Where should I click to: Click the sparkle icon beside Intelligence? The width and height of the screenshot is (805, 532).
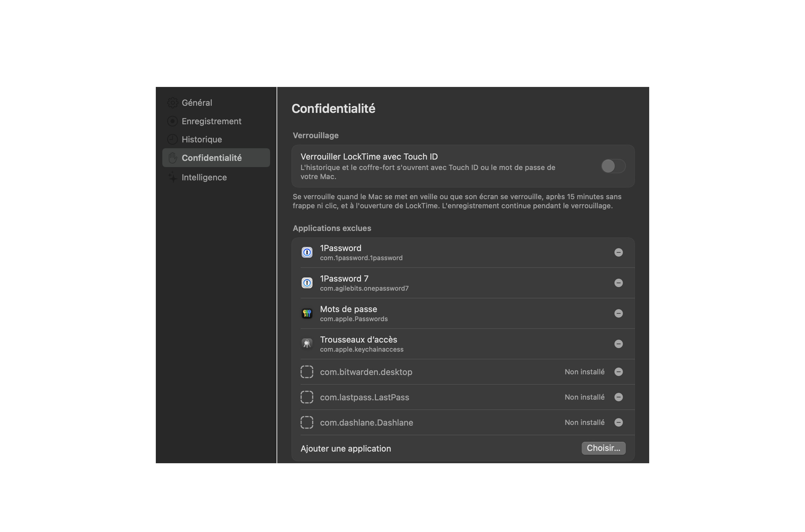click(x=172, y=177)
